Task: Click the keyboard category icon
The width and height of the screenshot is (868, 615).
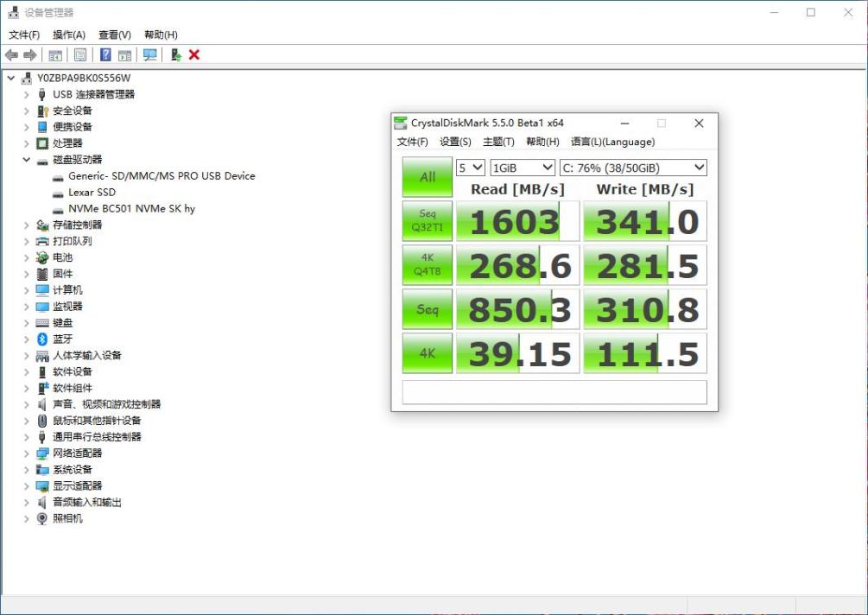Action: (42, 323)
